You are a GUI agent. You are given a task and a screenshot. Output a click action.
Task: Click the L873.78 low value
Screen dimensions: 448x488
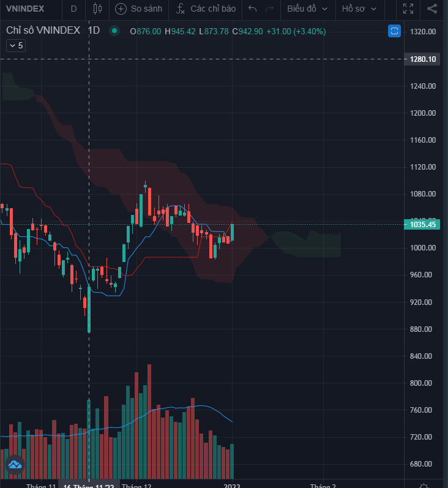point(214,31)
